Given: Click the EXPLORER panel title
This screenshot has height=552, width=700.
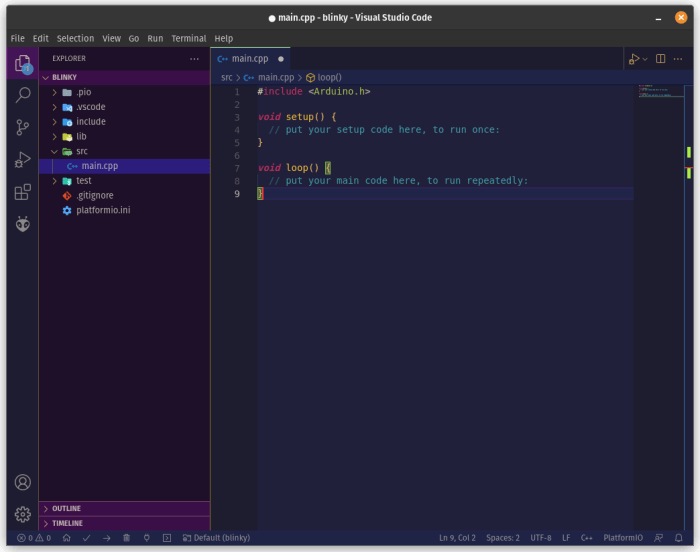Looking at the screenshot, I should pos(69,59).
